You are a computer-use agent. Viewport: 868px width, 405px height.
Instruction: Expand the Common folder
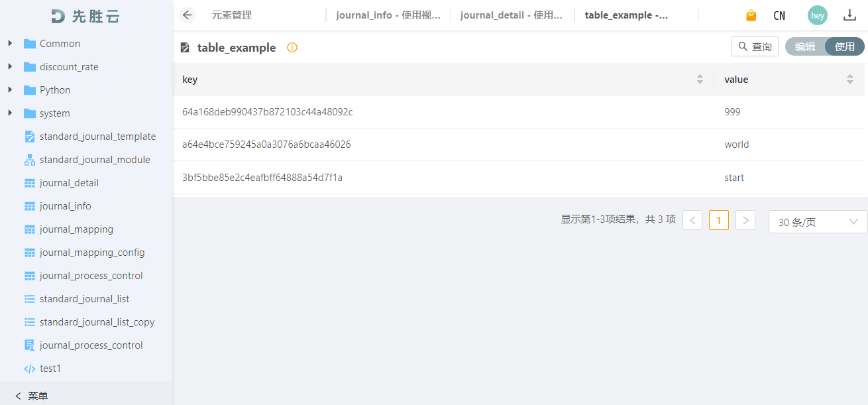pos(10,44)
